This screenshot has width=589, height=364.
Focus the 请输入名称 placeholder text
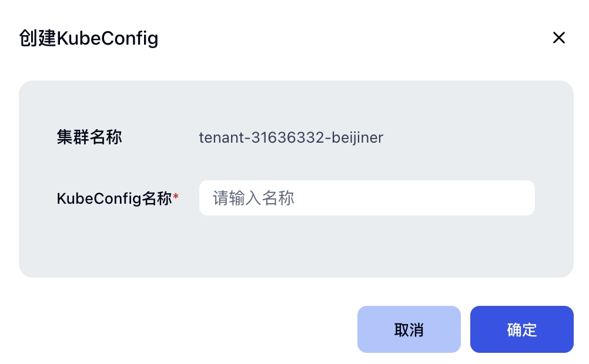point(253,198)
